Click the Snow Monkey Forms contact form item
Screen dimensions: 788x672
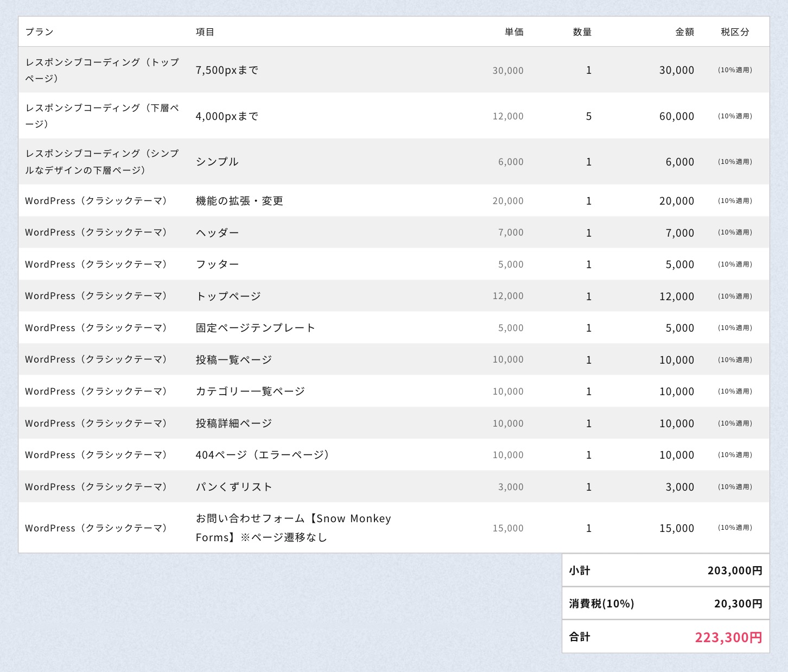click(x=293, y=528)
